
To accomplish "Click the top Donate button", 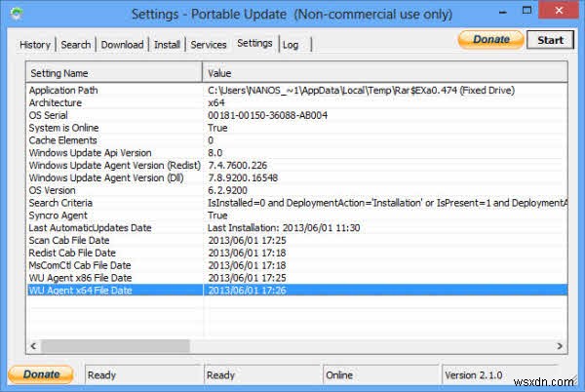I will point(490,40).
